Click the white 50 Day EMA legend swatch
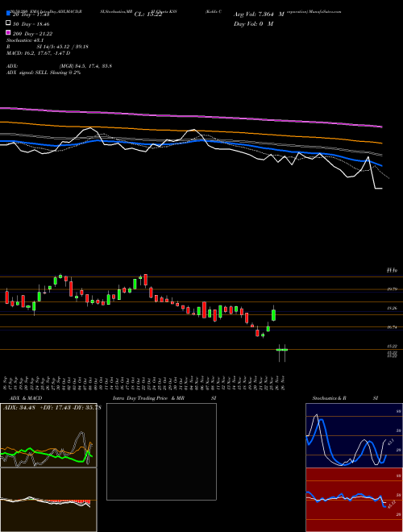403x532 pixels. tap(8, 23)
